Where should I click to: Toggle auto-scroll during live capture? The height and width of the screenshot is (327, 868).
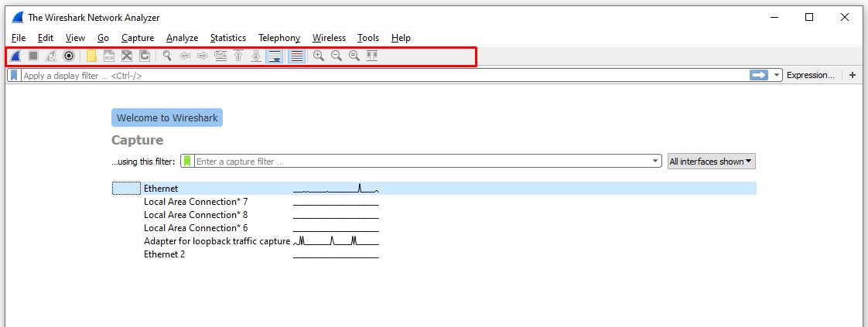(274, 56)
